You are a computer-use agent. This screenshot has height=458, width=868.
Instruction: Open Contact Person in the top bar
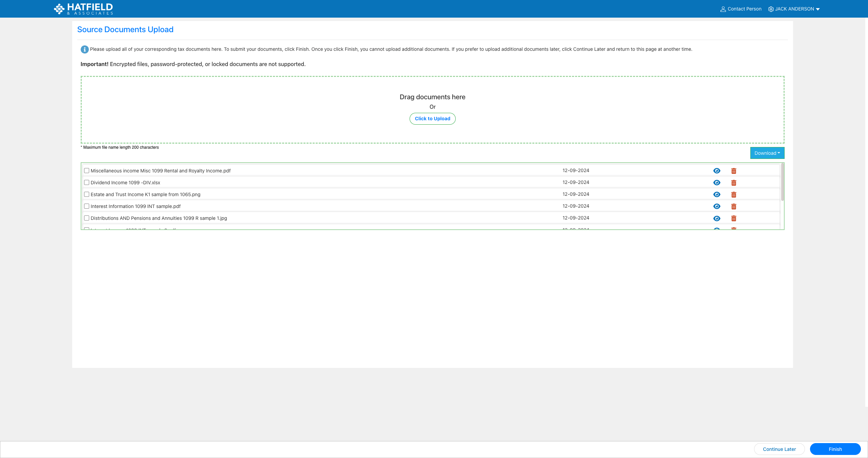(741, 9)
